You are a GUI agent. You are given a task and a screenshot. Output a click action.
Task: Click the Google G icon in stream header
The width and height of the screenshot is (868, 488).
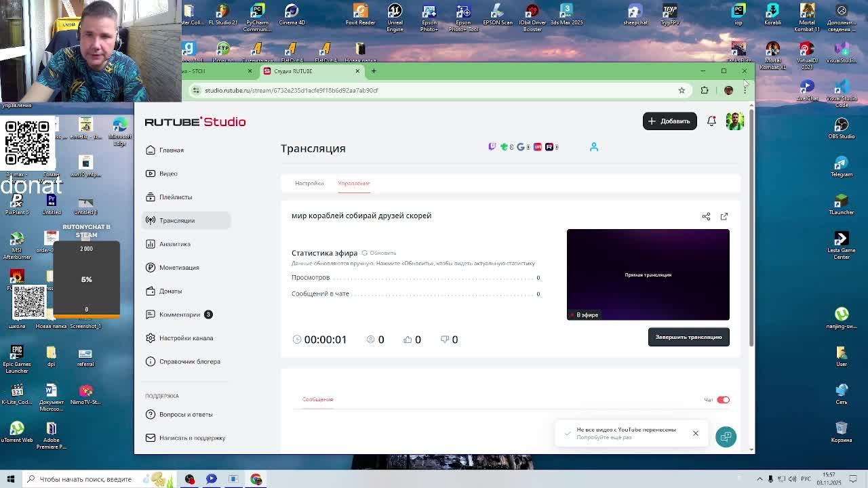tap(520, 146)
